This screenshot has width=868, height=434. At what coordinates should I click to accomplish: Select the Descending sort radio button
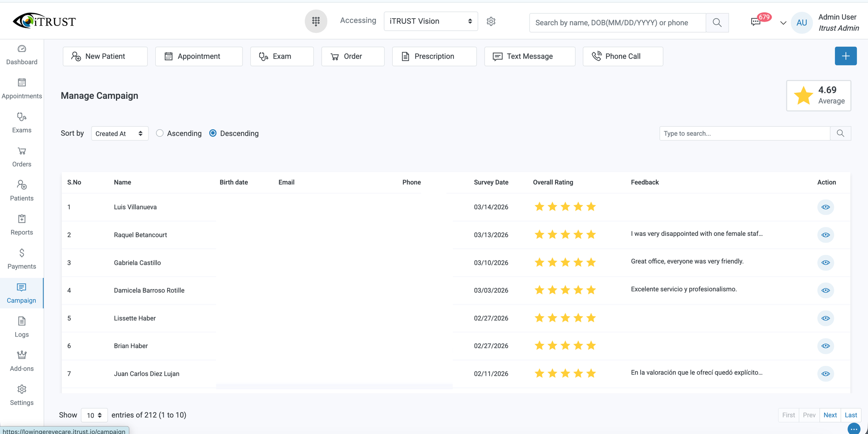point(213,134)
